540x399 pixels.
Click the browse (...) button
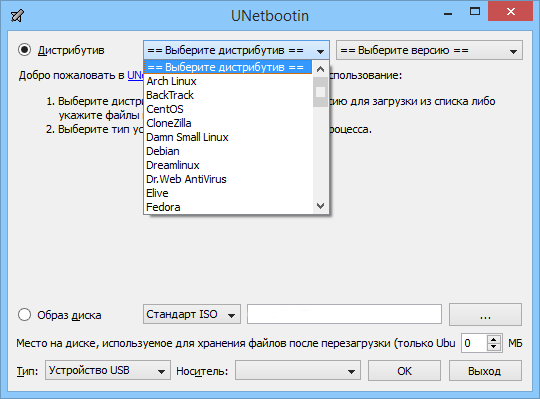[x=485, y=314]
